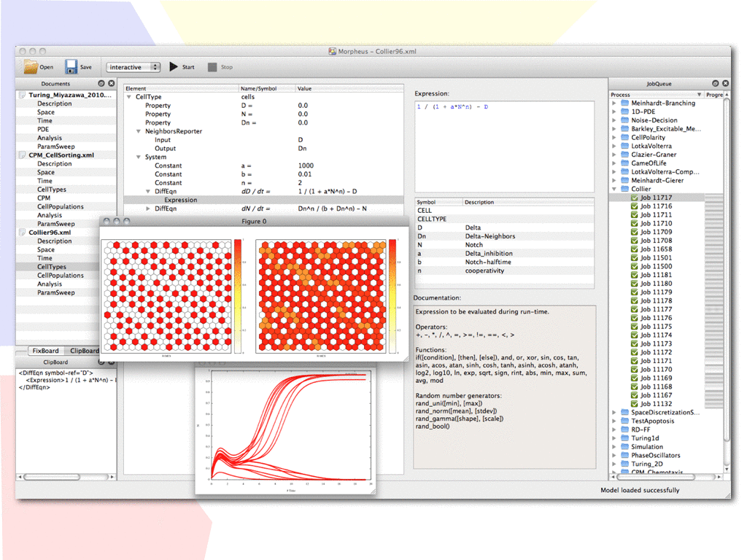Click the green check of Job 11132
Viewport: 747px width, 560px height.
634,404
